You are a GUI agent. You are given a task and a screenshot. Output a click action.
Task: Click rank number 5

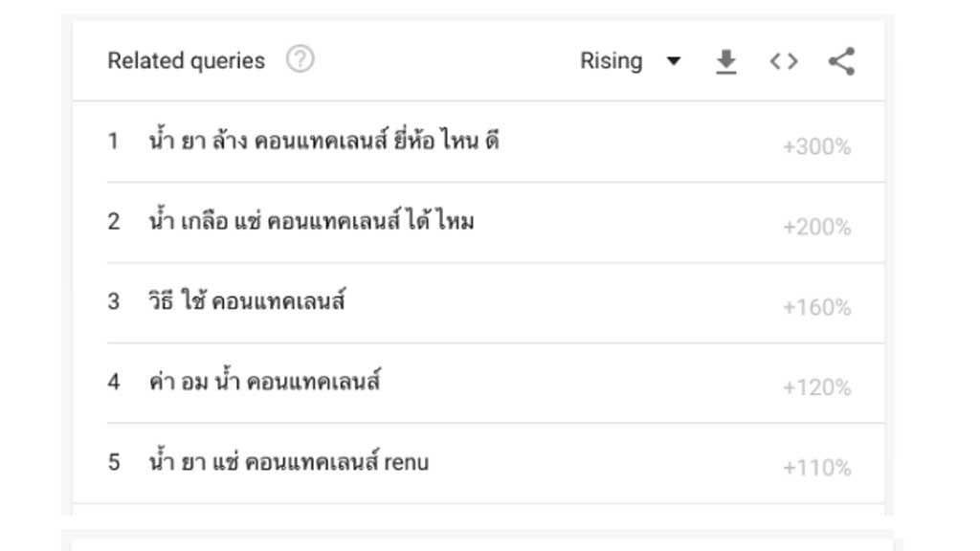[114, 463]
